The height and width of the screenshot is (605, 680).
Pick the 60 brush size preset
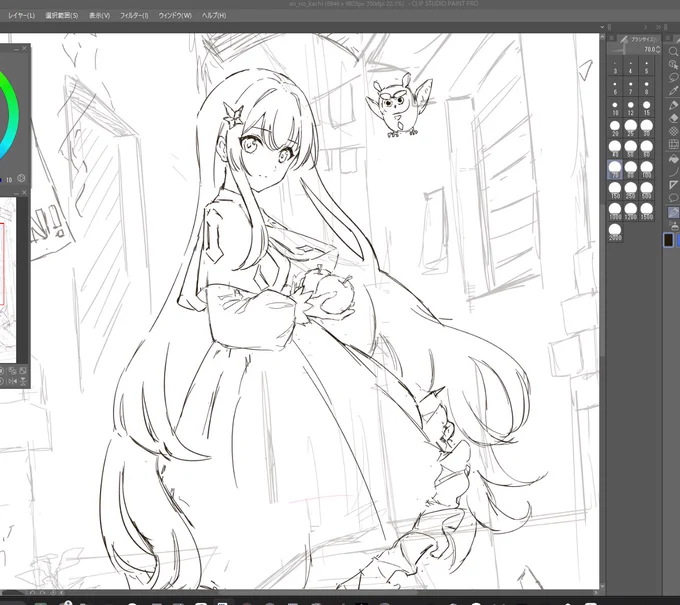[647, 149]
